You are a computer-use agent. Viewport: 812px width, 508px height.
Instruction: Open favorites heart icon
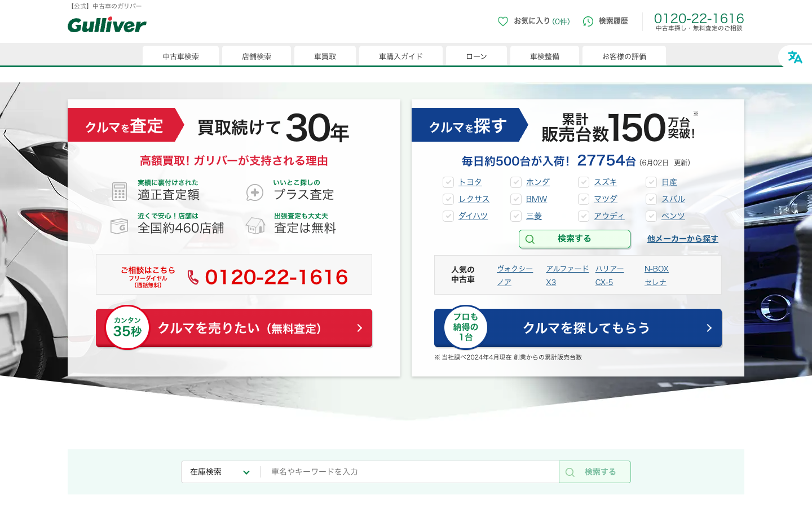(503, 21)
